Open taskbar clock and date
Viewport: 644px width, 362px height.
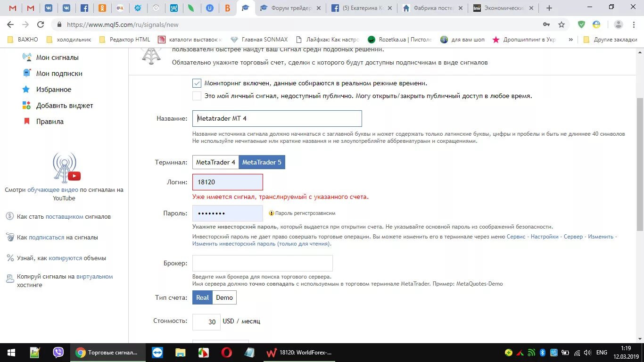[x=627, y=352]
